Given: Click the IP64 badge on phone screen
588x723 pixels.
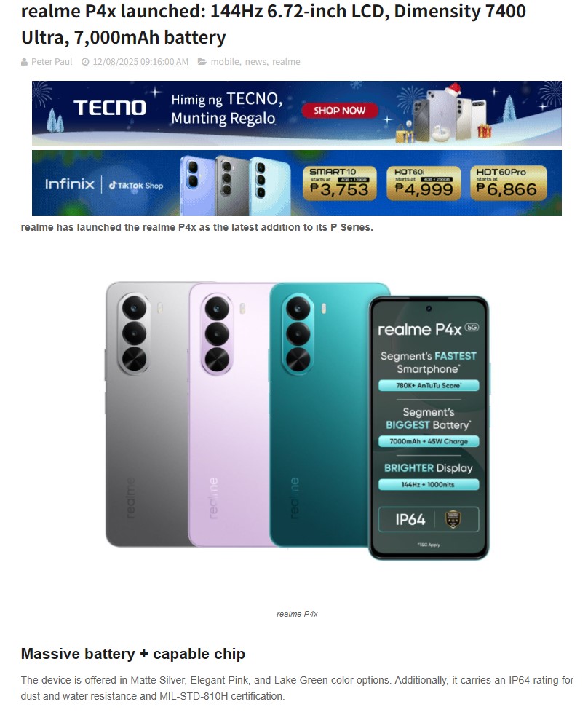Looking at the screenshot, I should (429, 520).
